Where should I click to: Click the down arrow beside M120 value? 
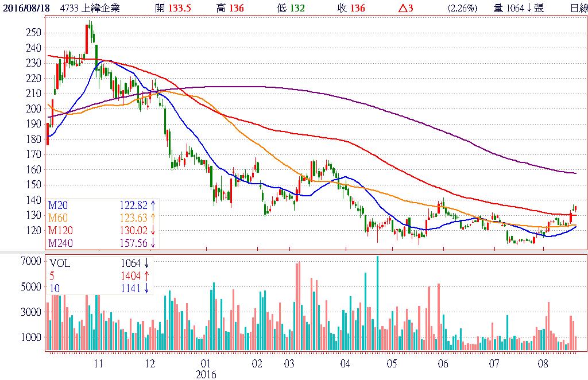(x=153, y=231)
